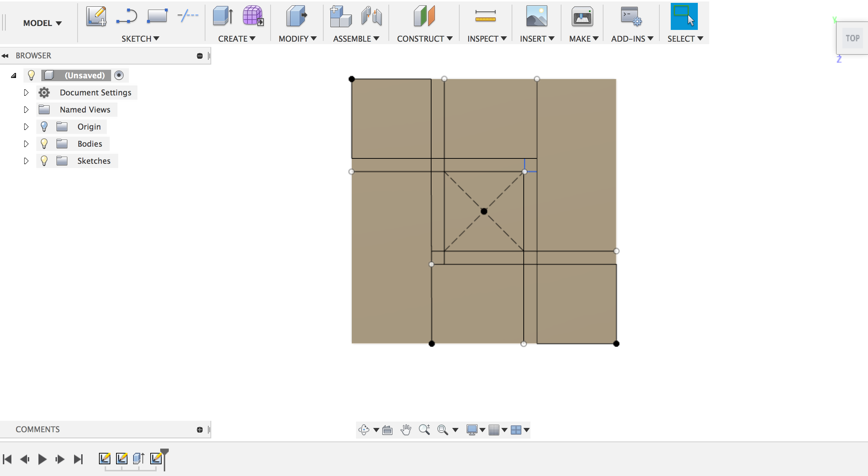Click the Extrude tool icon
The image size is (868, 476).
pyautogui.click(x=223, y=16)
